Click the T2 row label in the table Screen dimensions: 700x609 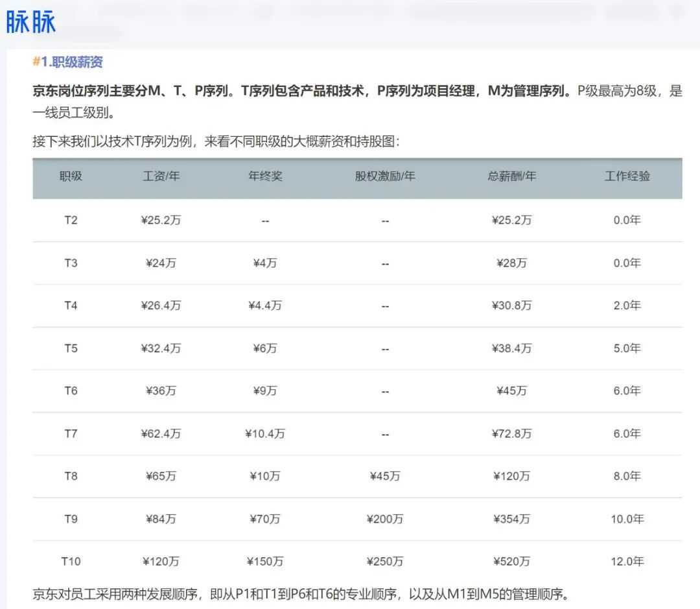[71, 221]
